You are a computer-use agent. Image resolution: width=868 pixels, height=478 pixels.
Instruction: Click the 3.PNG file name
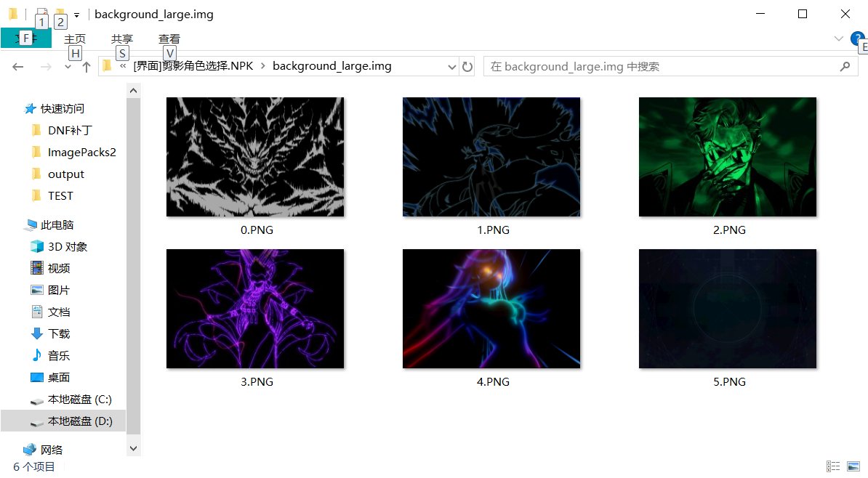(257, 381)
